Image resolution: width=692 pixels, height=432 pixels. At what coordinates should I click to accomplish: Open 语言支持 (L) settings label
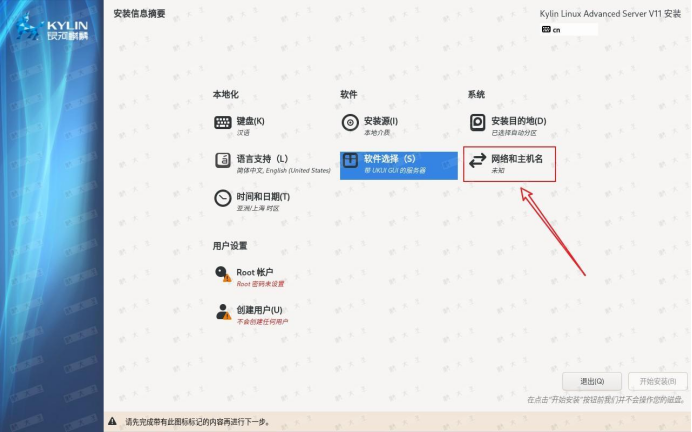tap(262, 159)
